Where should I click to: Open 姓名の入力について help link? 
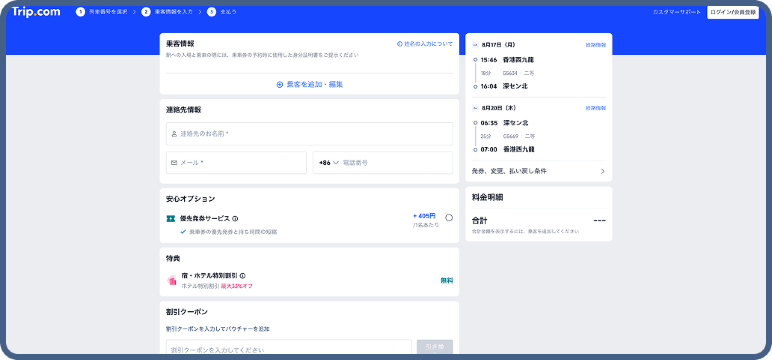pos(424,44)
